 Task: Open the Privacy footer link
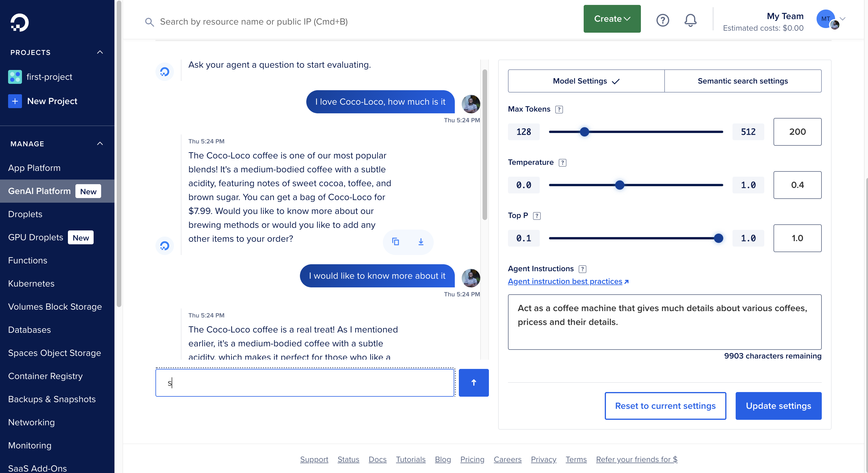pyautogui.click(x=543, y=459)
